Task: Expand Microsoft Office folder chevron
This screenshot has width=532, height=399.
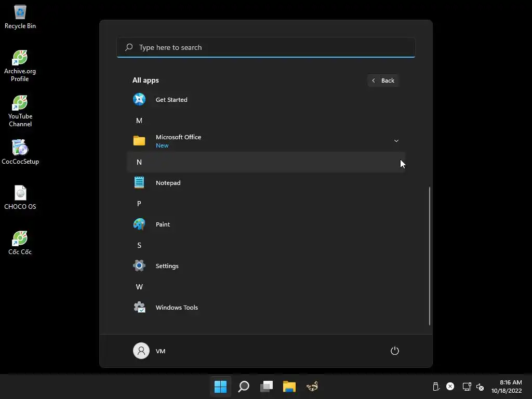Action: [396, 141]
